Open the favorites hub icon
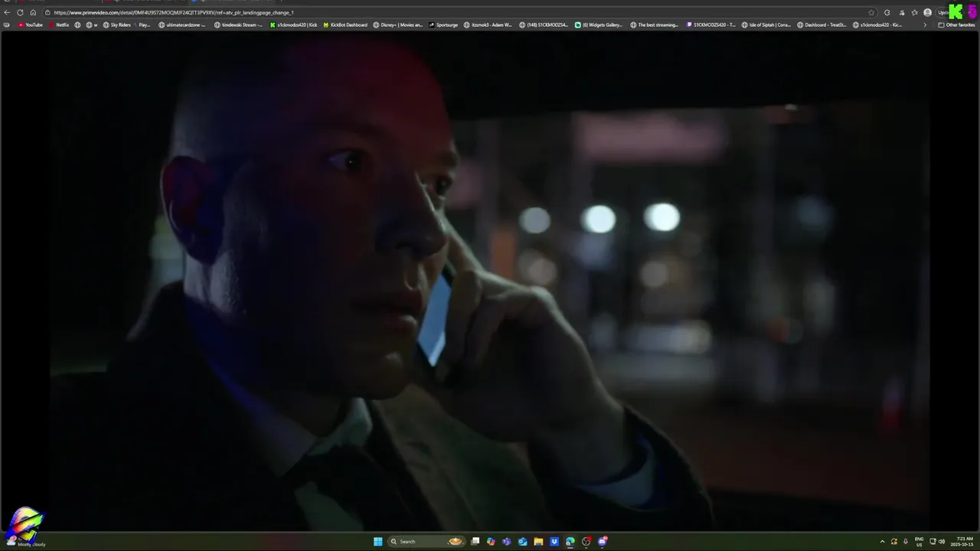 pos(914,12)
